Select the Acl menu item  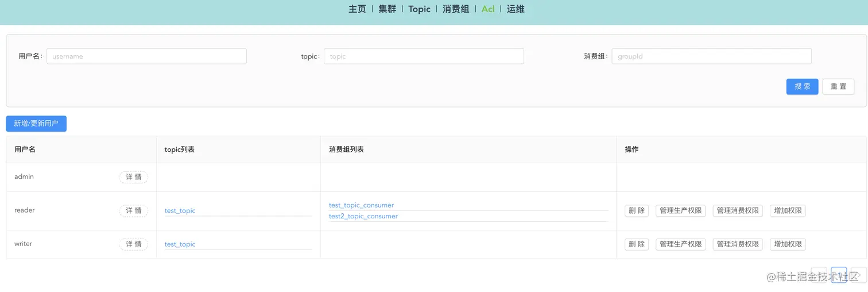point(488,9)
